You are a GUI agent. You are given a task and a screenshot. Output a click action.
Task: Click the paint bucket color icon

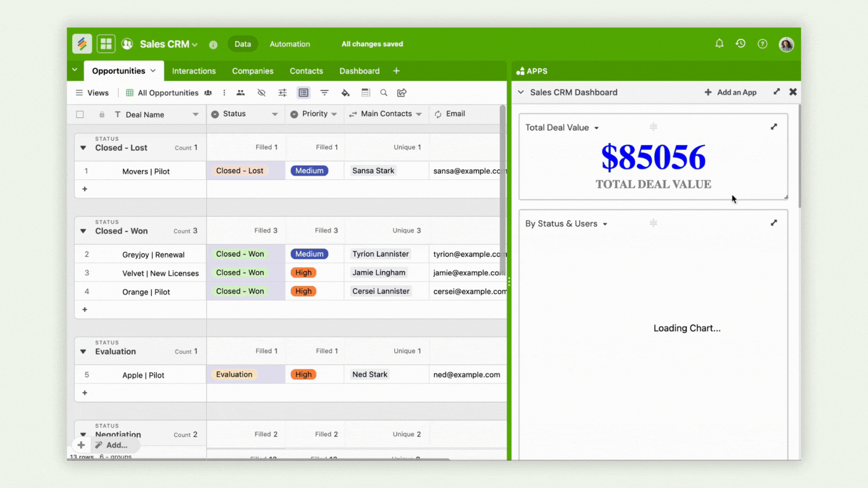click(x=345, y=93)
